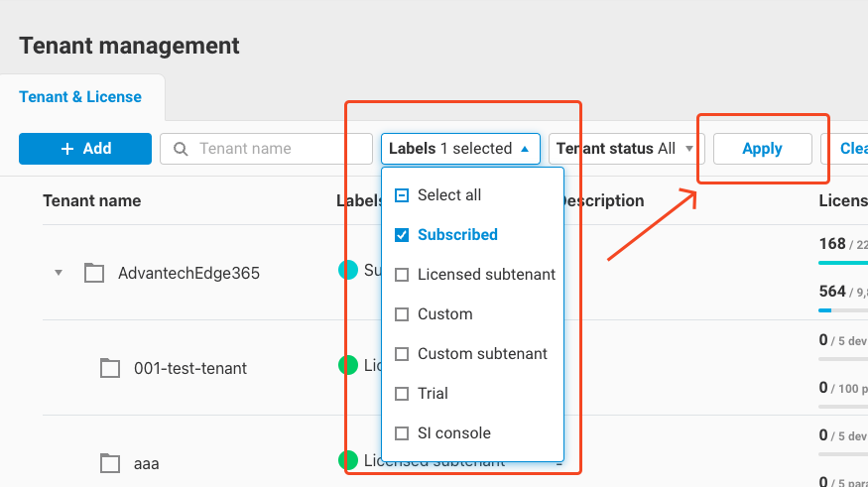
Task: Check the Trial label option
Action: point(402,394)
